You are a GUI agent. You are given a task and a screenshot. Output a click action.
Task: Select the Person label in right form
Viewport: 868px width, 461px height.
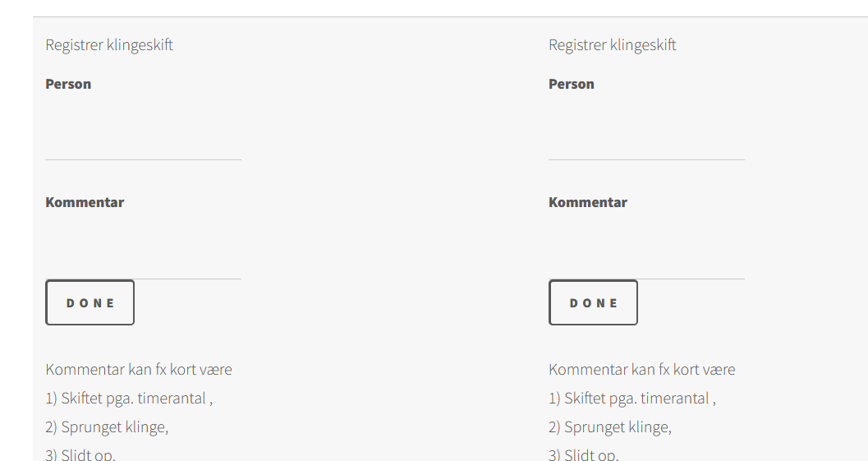click(572, 84)
